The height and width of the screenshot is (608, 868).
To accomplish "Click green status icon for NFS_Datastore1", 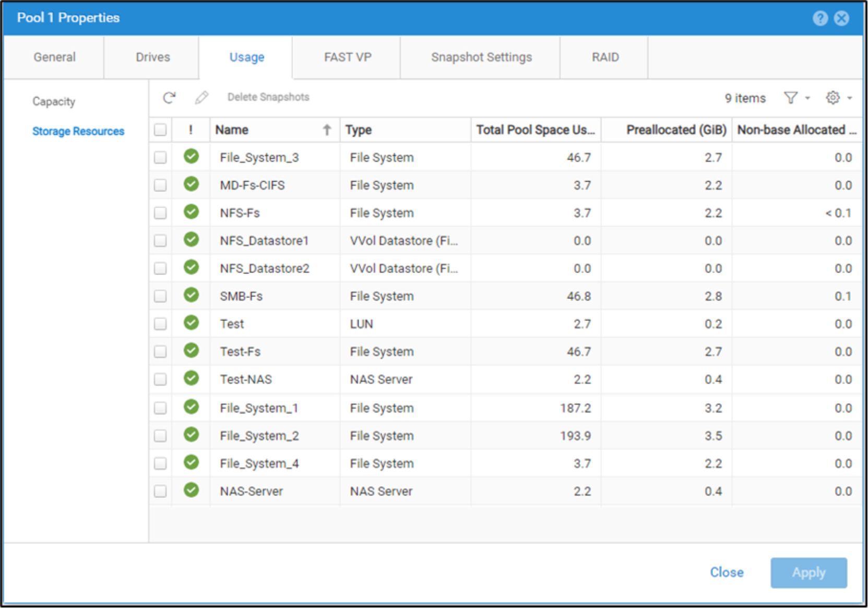I will (x=192, y=240).
